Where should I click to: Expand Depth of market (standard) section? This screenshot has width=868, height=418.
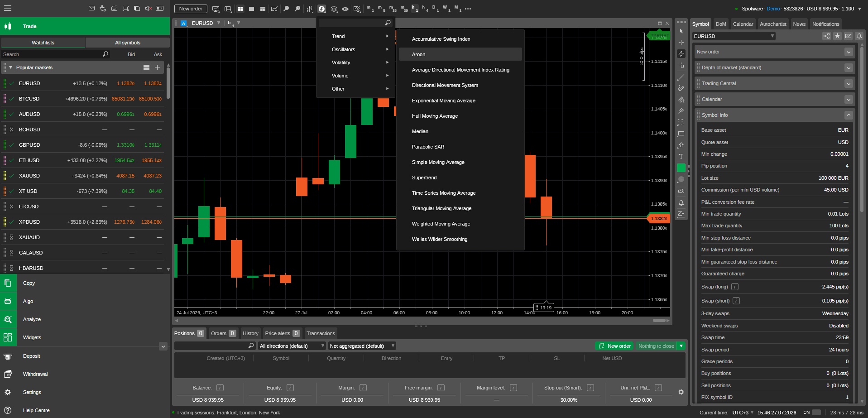click(849, 68)
